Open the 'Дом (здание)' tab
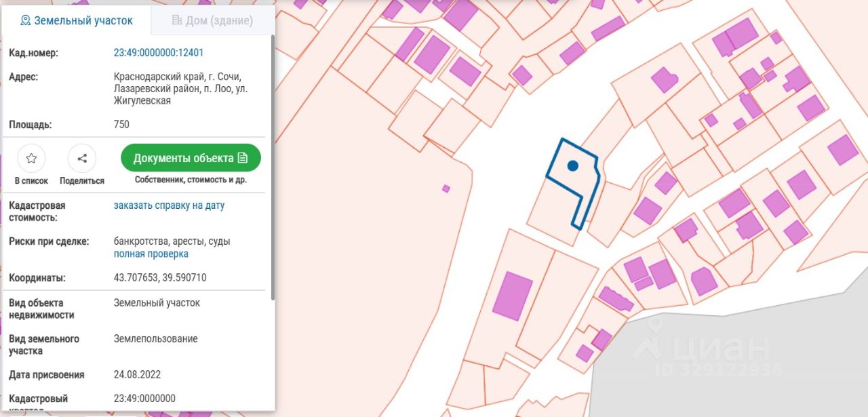The width and height of the screenshot is (868, 417). coord(212,20)
